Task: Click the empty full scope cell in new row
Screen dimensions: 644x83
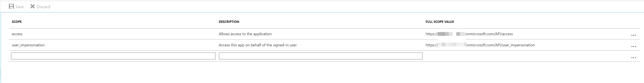Action: point(525,56)
